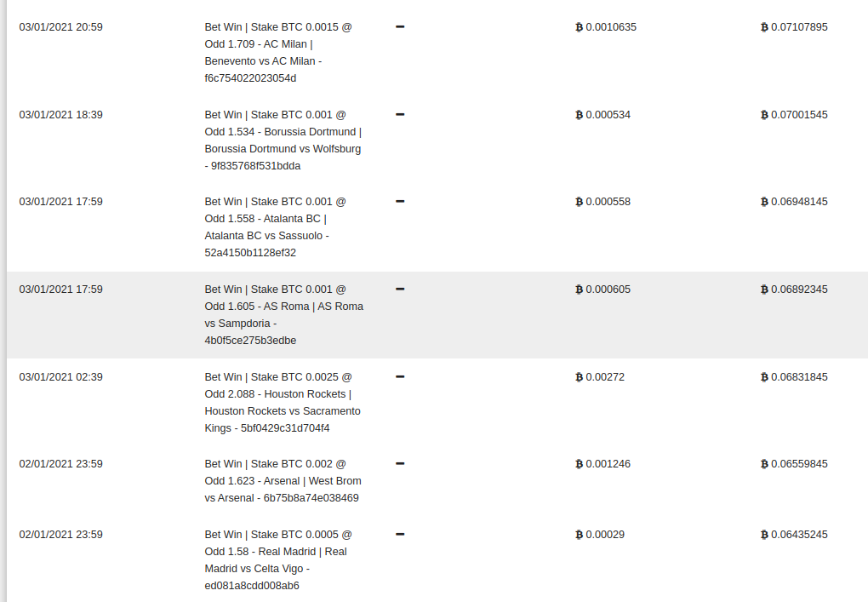Select the Benevento vs AC Milan bet description
Screen dimensions: 868x602
278,53
